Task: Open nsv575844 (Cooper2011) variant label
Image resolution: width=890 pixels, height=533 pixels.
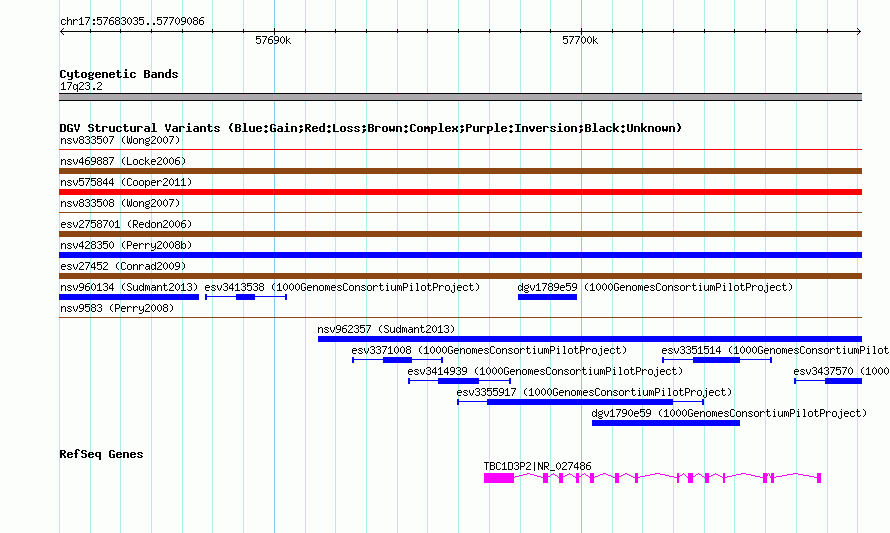Action: (126, 182)
